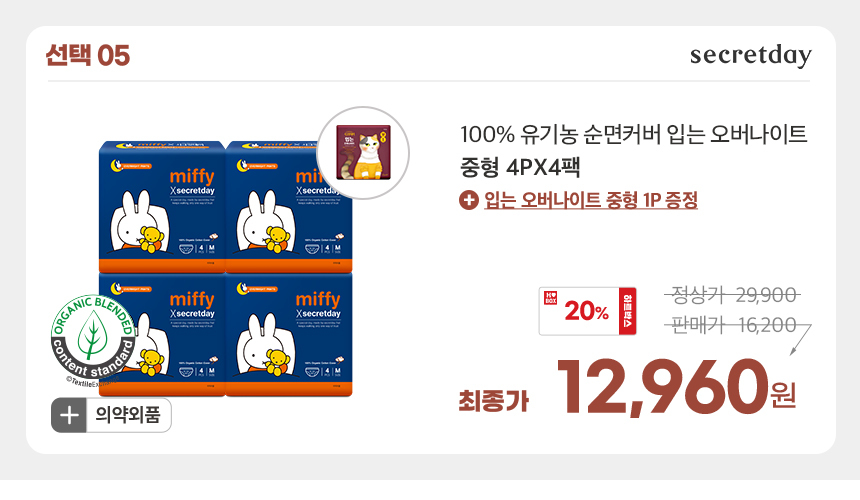Click the crossed-out 판매가 16,200 price

pyautogui.click(x=733, y=325)
